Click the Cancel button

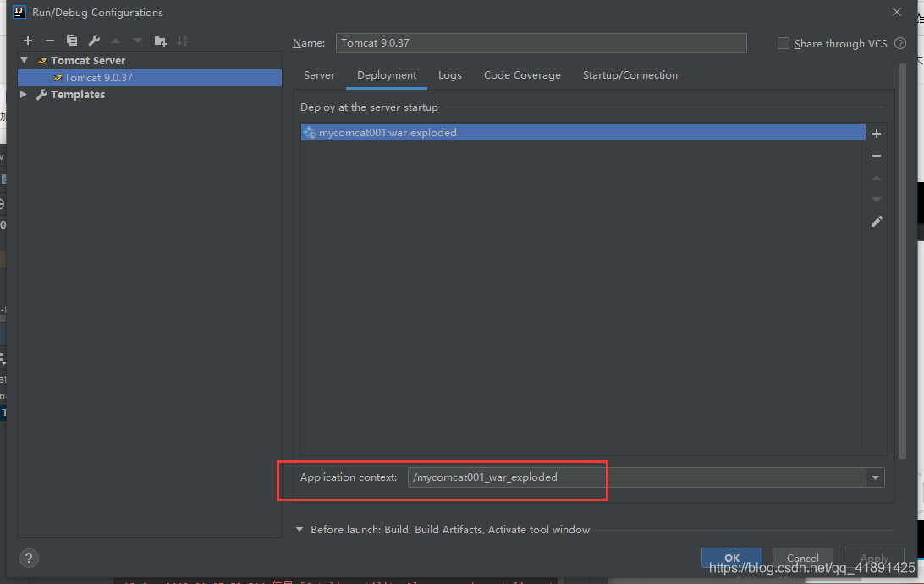coord(802,558)
